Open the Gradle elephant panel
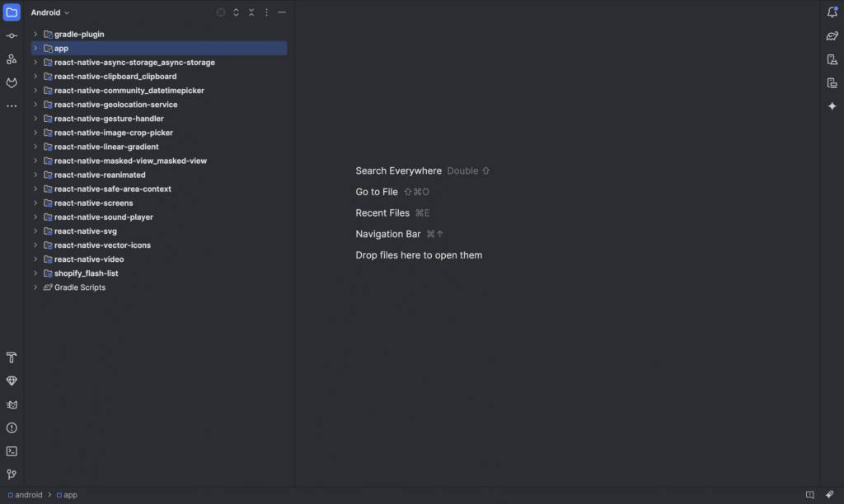 pyautogui.click(x=832, y=36)
